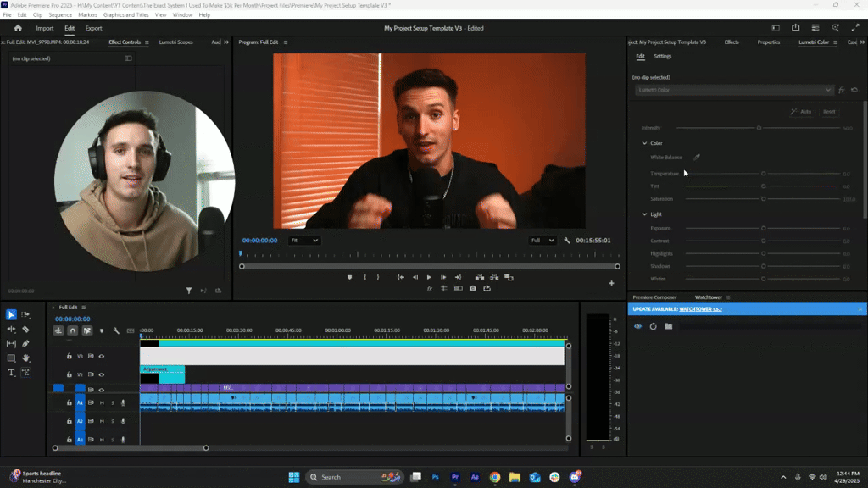Screen dimensions: 868x488
Task: Open the Full playback resolution dropdown
Action: click(542, 240)
